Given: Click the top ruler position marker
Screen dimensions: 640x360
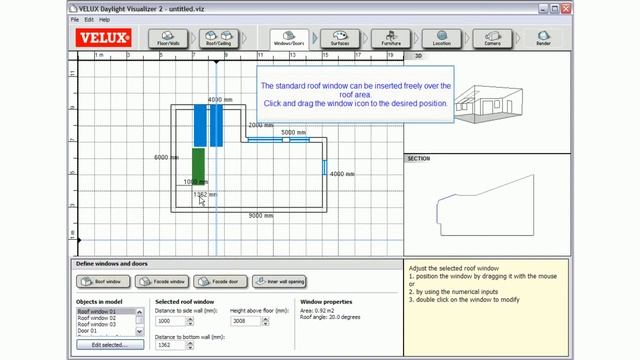Looking at the screenshot, I should [x=216, y=62].
